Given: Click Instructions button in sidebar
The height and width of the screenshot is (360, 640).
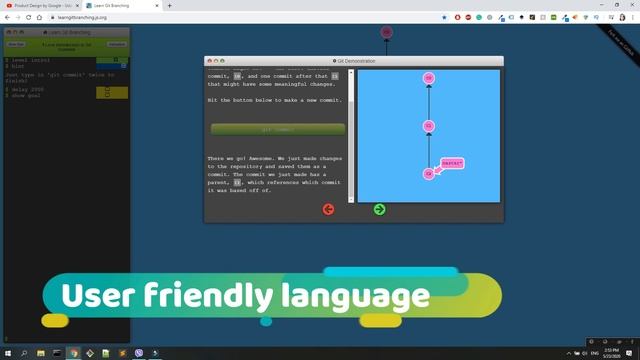Looking at the screenshot, I should click(117, 44).
